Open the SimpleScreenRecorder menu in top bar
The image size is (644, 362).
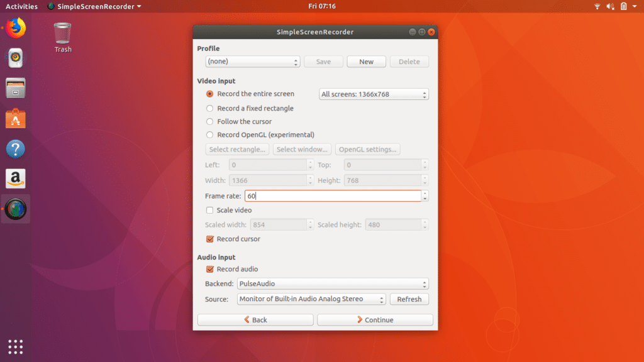pyautogui.click(x=95, y=6)
